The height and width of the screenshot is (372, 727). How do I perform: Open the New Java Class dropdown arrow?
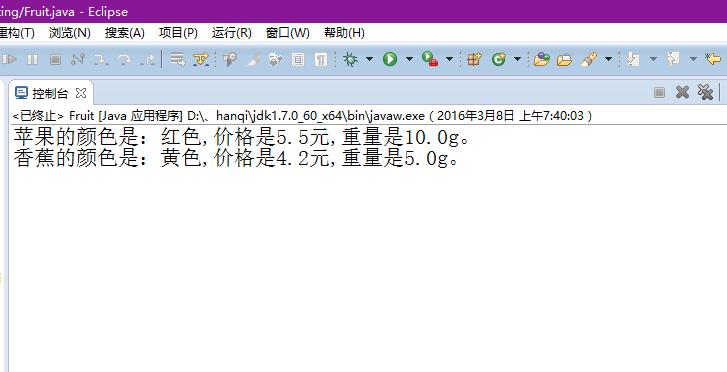[x=517, y=59]
